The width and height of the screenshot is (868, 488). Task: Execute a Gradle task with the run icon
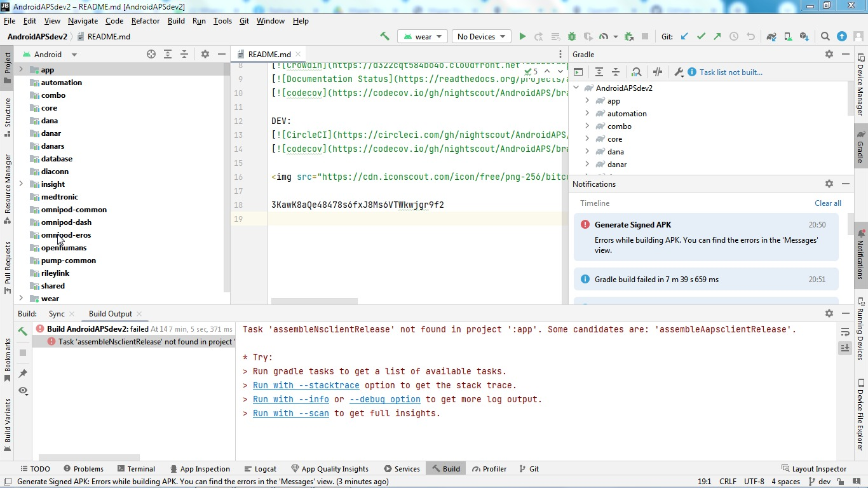pos(578,72)
